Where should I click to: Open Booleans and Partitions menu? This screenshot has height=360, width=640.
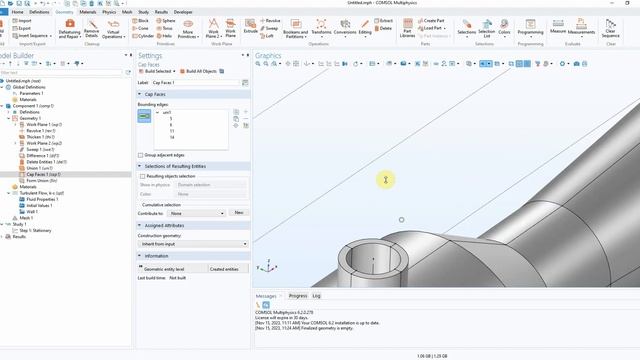[x=296, y=29]
